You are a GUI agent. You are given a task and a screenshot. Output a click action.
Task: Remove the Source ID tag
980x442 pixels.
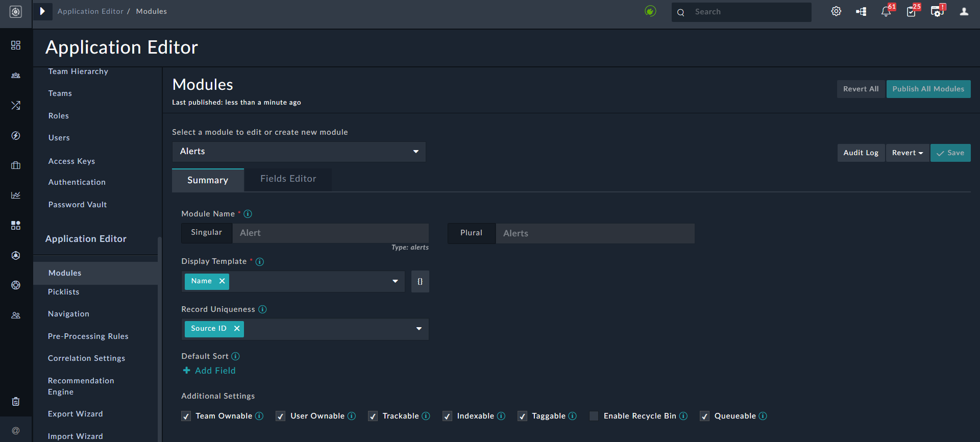[x=237, y=329]
